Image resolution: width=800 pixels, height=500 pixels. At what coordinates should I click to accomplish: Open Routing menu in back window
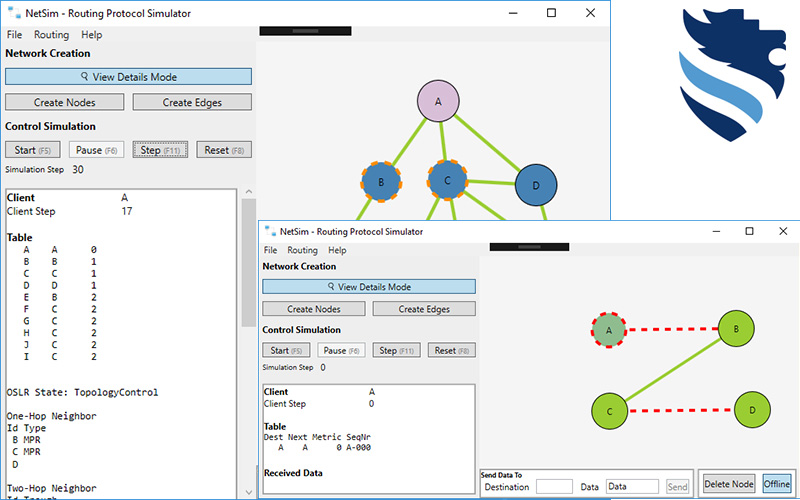[x=52, y=35]
